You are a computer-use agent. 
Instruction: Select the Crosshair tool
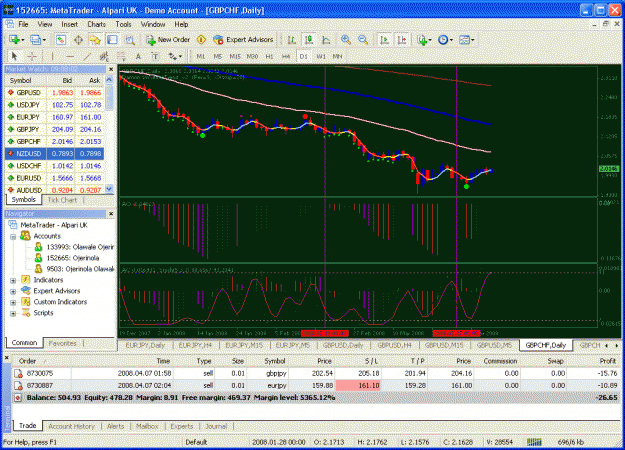pos(32,56)
